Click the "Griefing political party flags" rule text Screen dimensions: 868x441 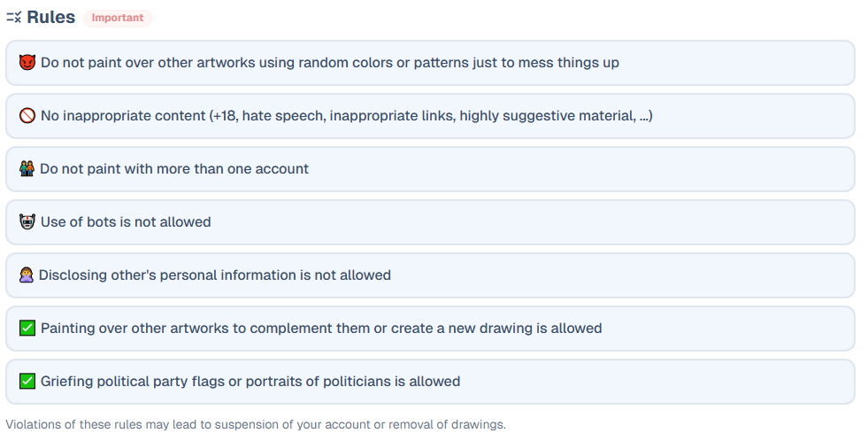point(250,382)
